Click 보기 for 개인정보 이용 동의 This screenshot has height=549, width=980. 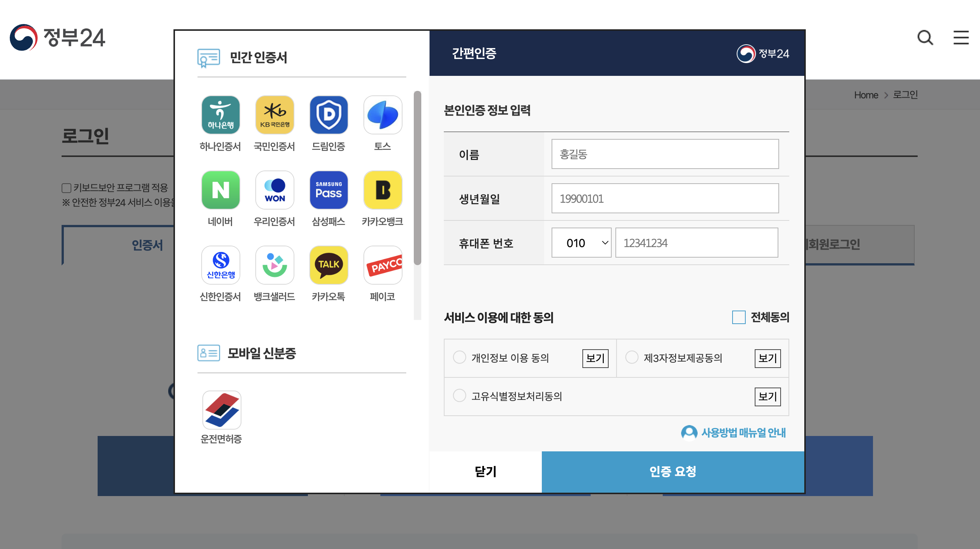click(595, 358)
